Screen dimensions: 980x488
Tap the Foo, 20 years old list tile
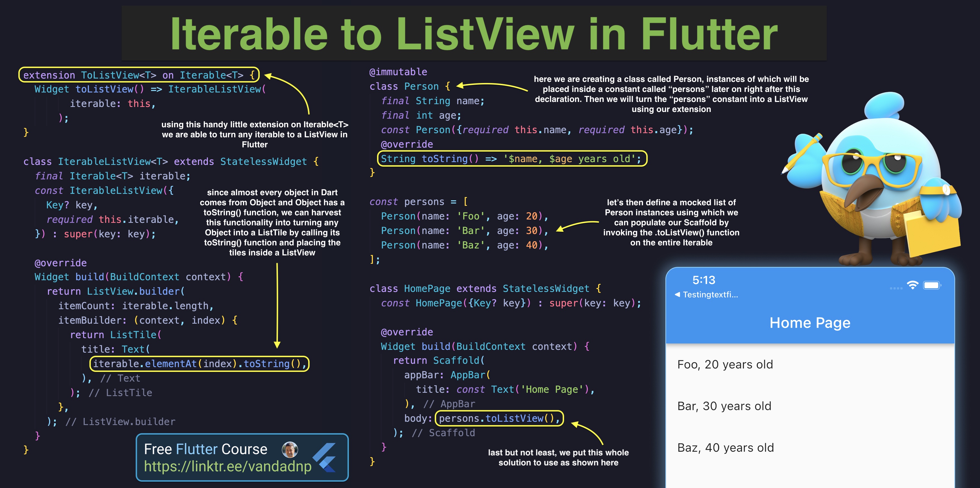tap(725, 365)
